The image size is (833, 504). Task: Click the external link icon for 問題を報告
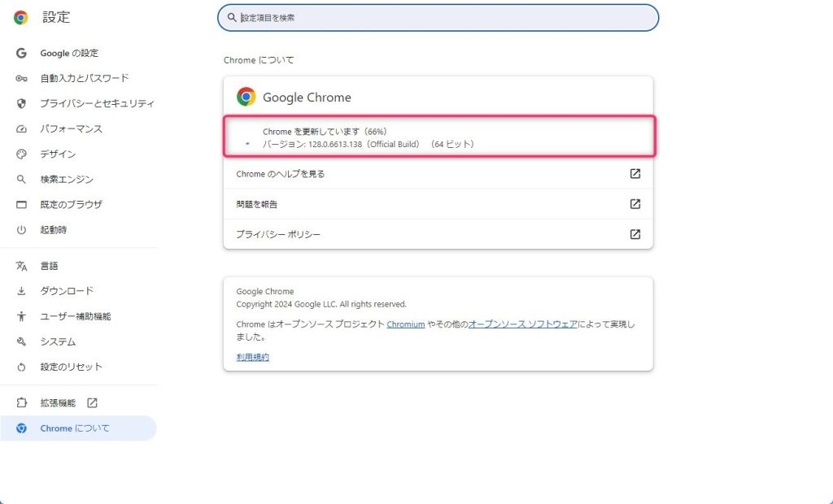click(x=635, y=204)
